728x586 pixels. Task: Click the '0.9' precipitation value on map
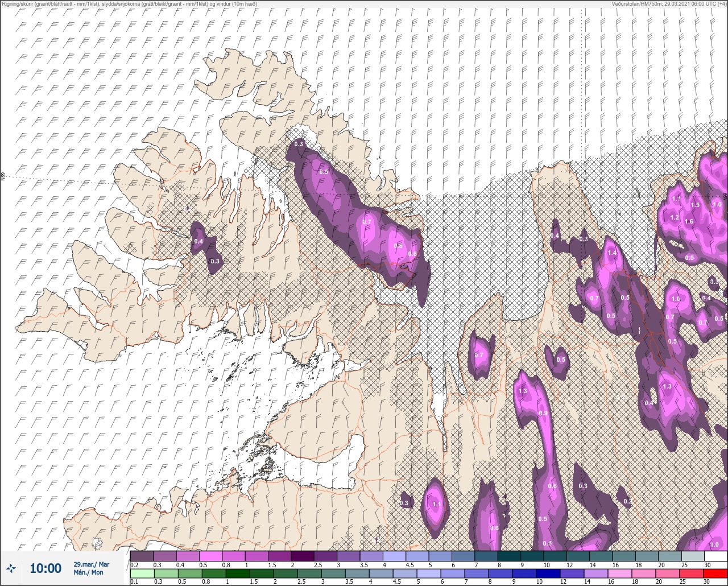543,413
